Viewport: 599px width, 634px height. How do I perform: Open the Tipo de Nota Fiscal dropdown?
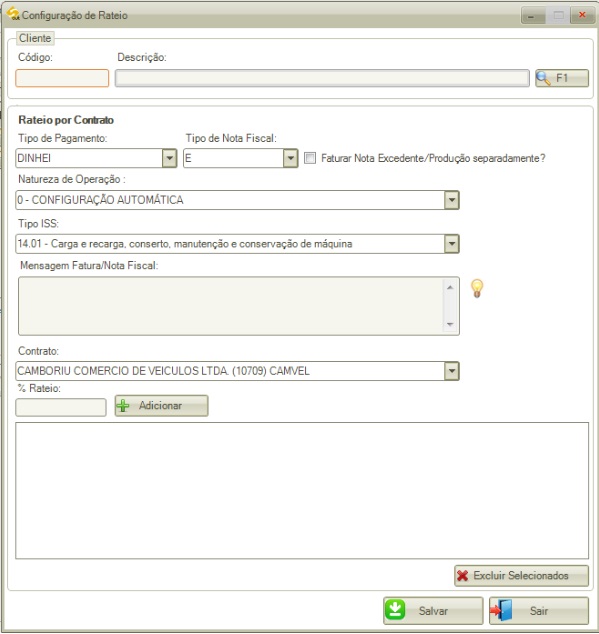tap(290, 158)
